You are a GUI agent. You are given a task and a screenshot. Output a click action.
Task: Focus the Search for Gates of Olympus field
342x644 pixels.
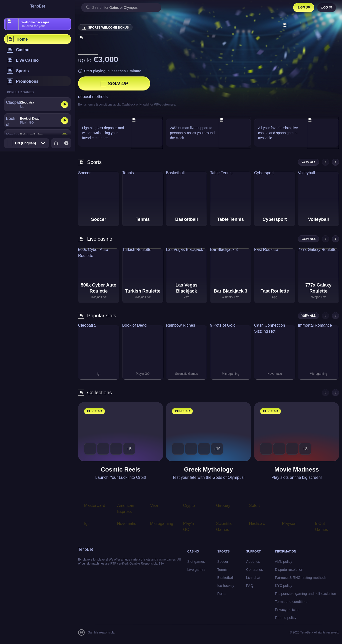pos(121,8)
